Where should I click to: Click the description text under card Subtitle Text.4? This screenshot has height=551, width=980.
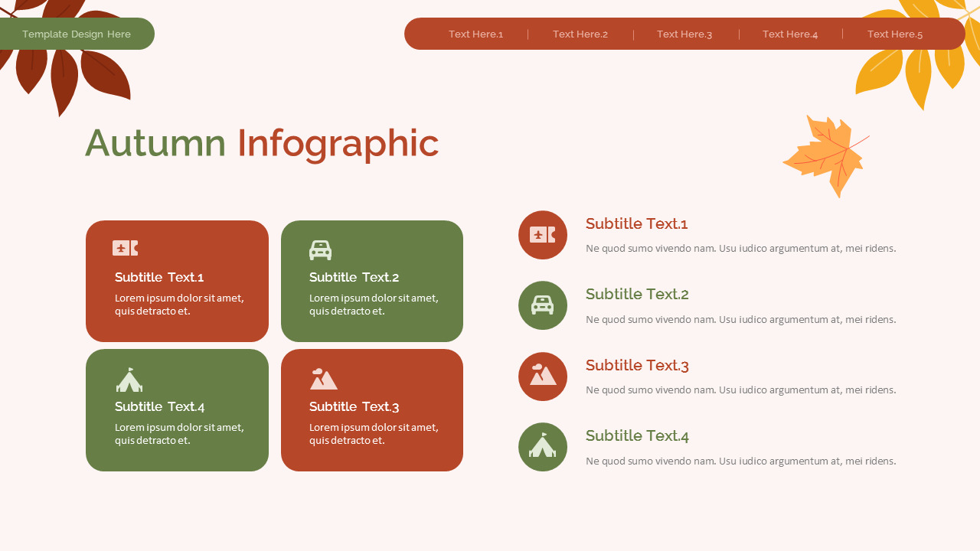[x=179, y=434]
